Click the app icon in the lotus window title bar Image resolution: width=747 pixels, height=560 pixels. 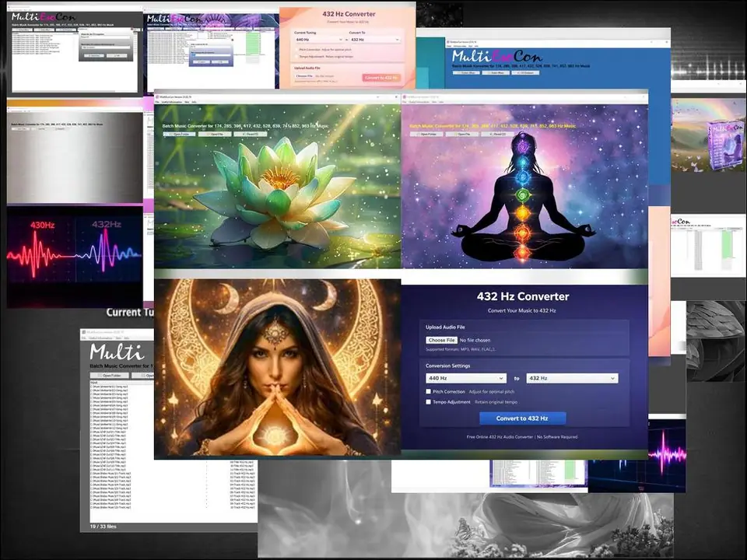point(158,97)
